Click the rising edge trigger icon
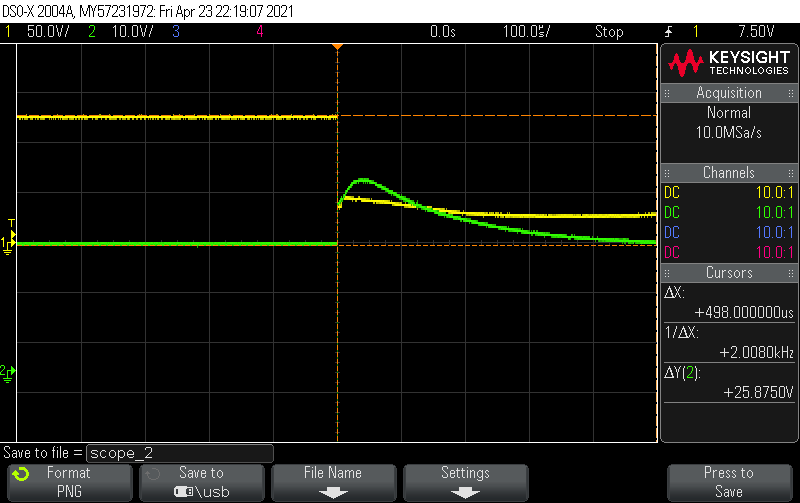 pos(668,31)
